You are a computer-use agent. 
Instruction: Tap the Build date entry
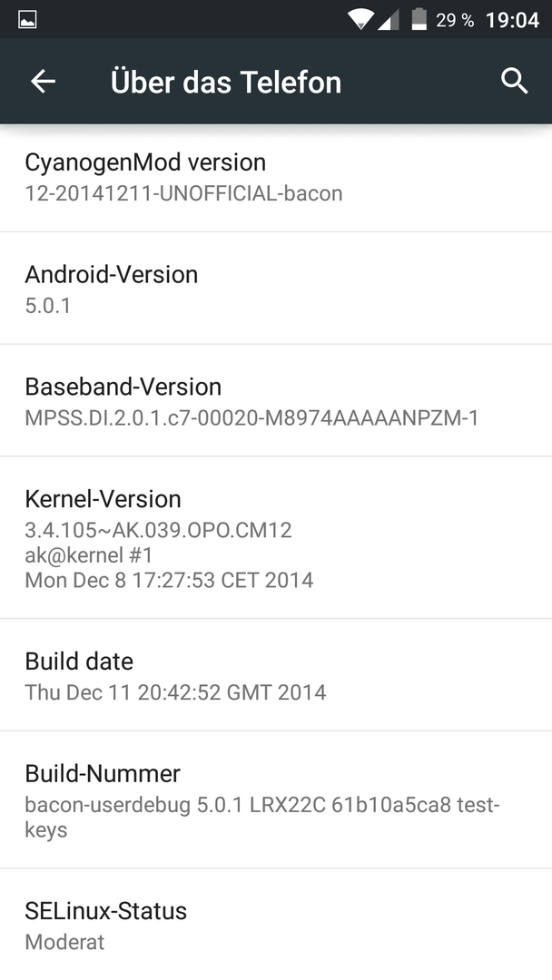(x=276, y=675)
